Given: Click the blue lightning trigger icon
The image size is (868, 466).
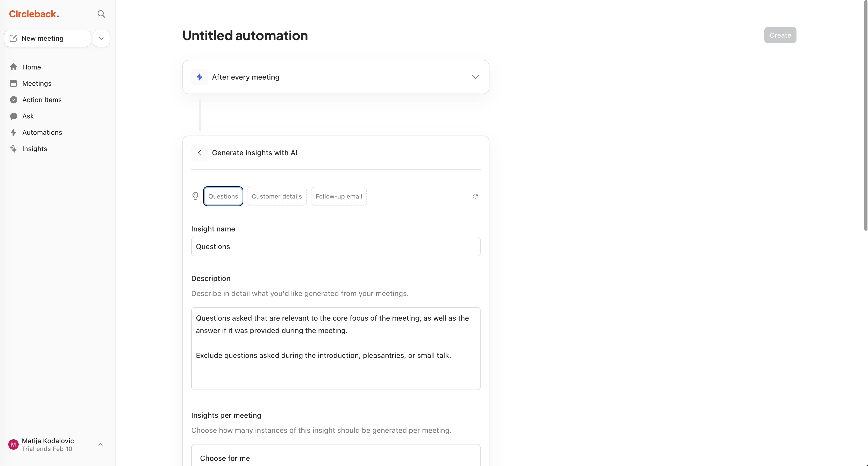Looking at the screenshot, I should (x=200, y=77).
